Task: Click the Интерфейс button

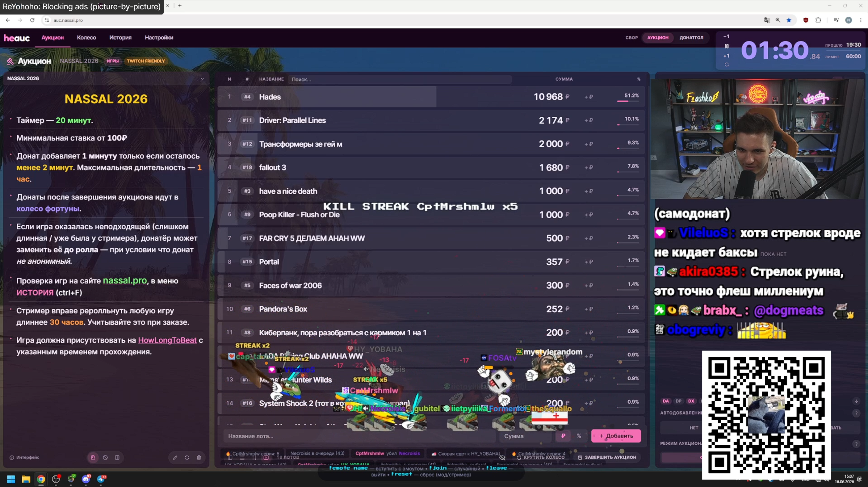Action: tap(24, 457)
